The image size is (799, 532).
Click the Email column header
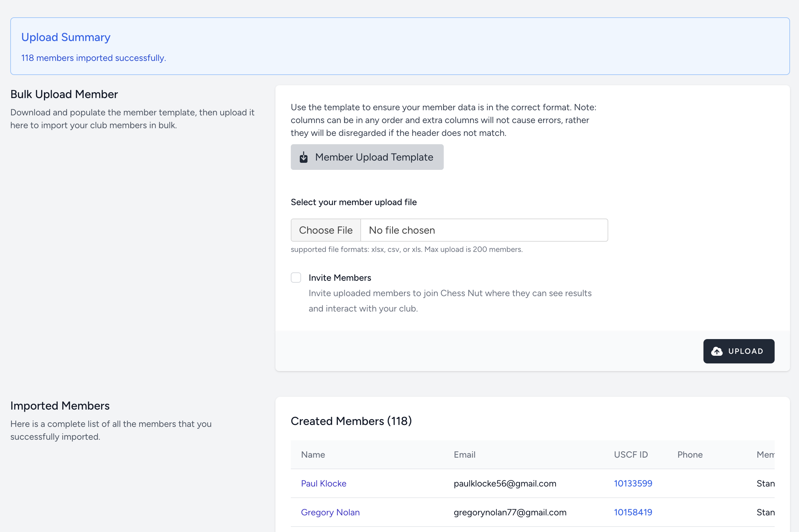(x=464, y=455)
